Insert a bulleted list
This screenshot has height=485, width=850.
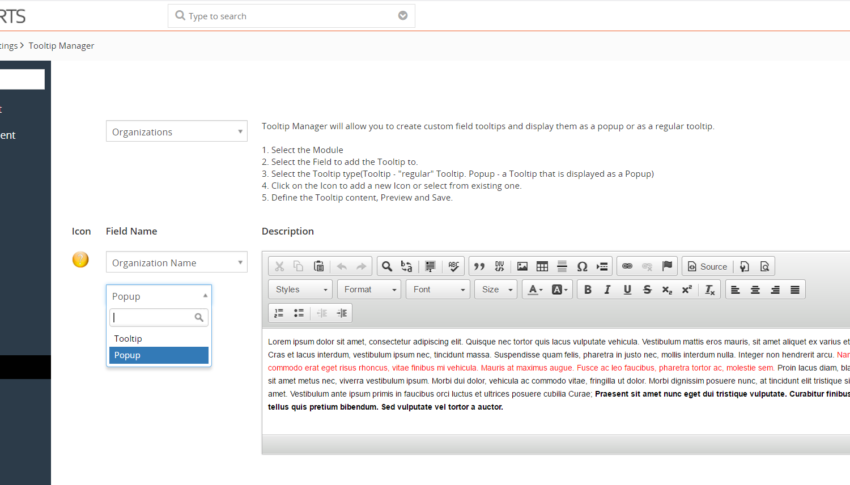[x=299, y=313]
